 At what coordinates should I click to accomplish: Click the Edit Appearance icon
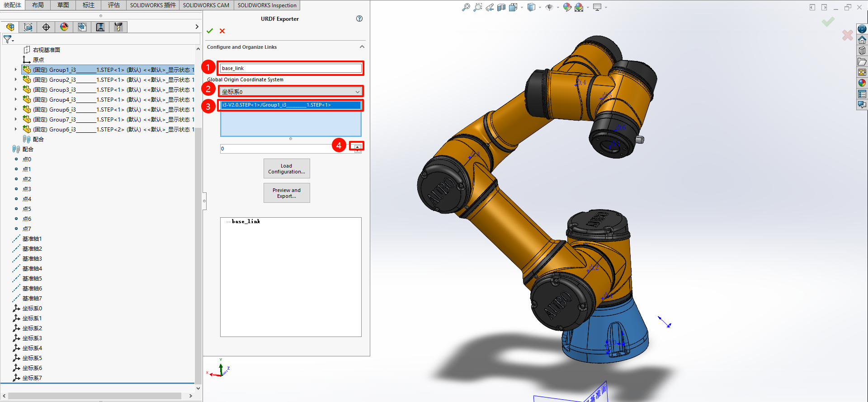pos(567,7)
